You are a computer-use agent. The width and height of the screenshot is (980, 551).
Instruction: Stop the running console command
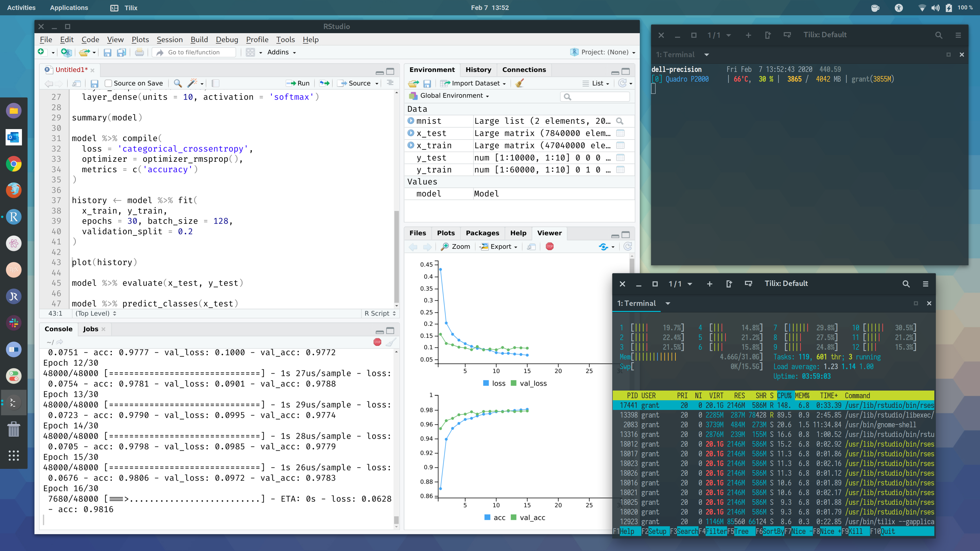(377, 342)
